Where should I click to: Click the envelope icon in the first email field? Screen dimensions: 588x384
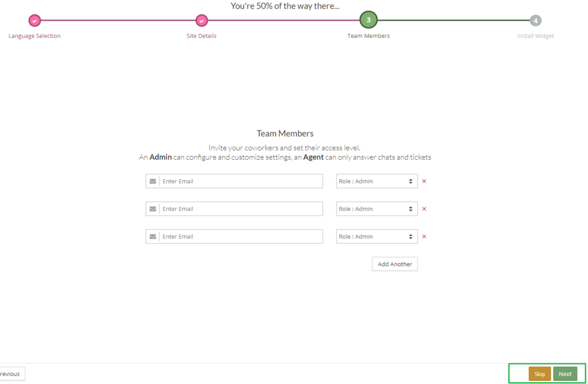[x=152, y=181]
